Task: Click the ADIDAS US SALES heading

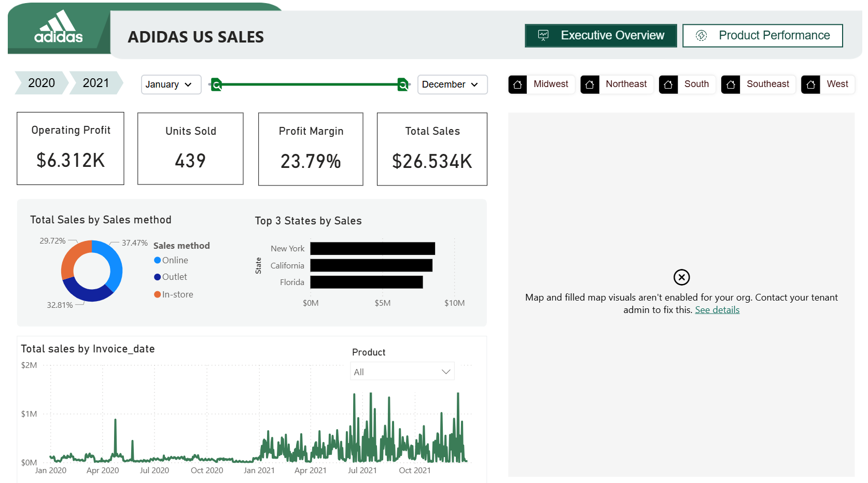Action: 195,37
